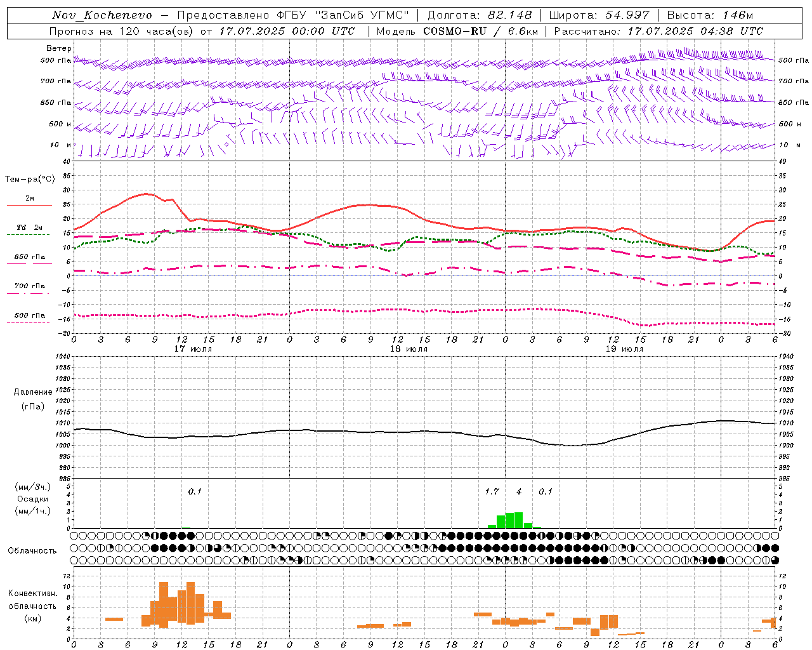Click the station name Nov_Kochenevo

[x=102, y=15]
